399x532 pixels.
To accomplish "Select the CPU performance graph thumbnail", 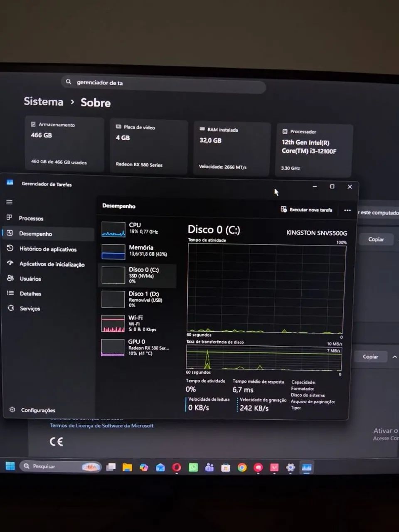I will (x=113, y=229).
